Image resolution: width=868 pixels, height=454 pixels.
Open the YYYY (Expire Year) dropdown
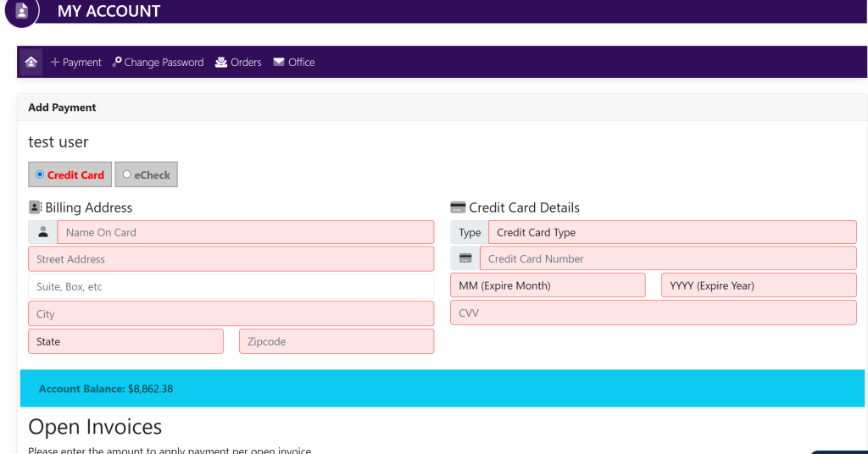[759, 285]
